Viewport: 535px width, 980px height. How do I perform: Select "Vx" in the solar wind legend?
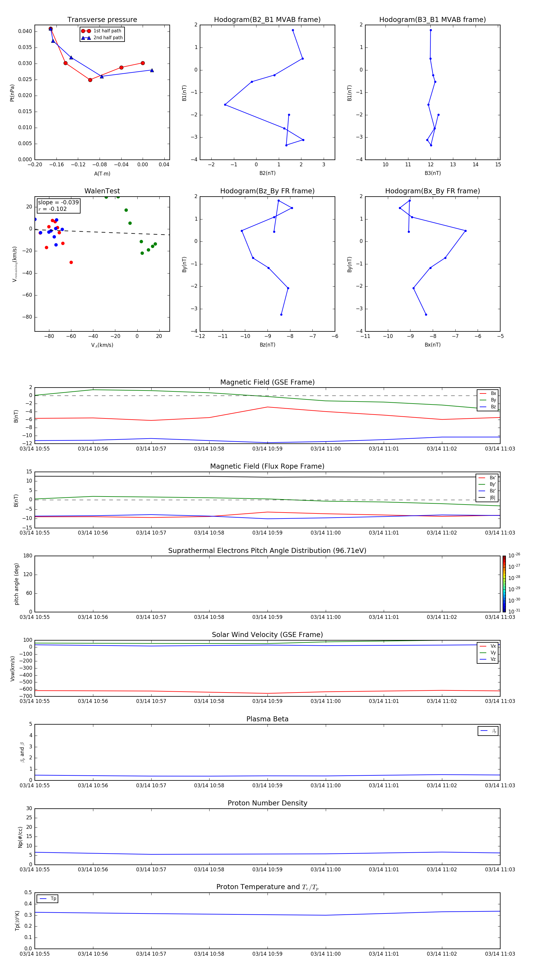point(488,646)
